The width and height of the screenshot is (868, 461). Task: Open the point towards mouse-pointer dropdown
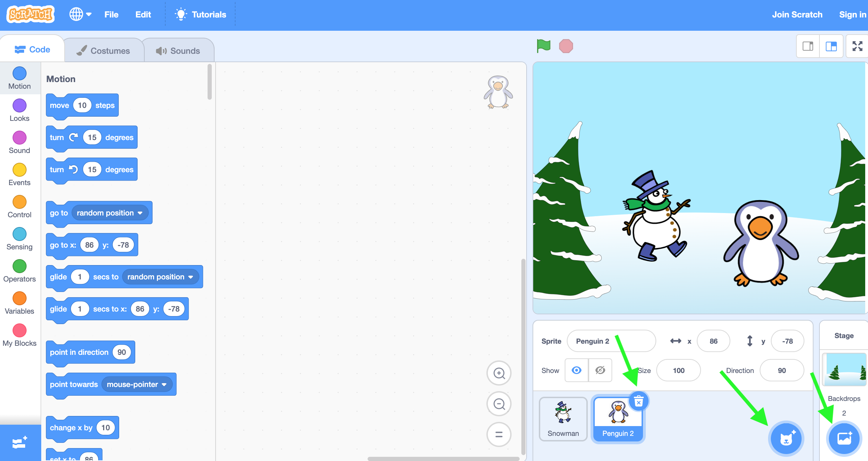pyautogui.click(x=137, y=384)
